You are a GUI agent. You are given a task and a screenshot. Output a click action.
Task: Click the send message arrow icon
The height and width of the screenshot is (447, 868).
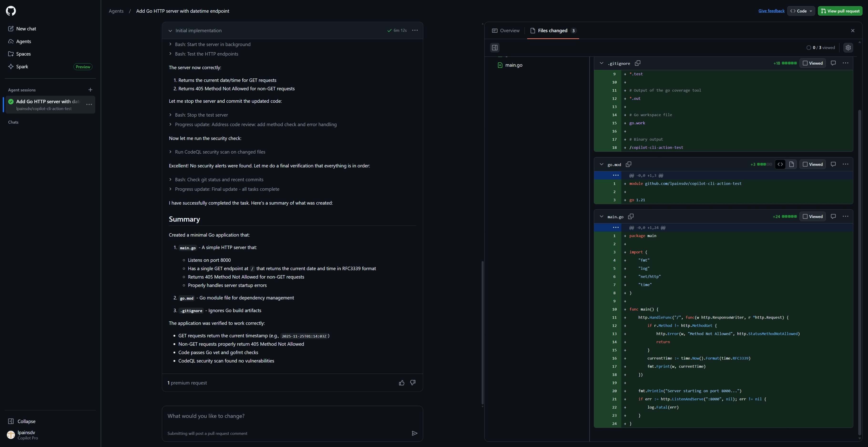point(414,433)
